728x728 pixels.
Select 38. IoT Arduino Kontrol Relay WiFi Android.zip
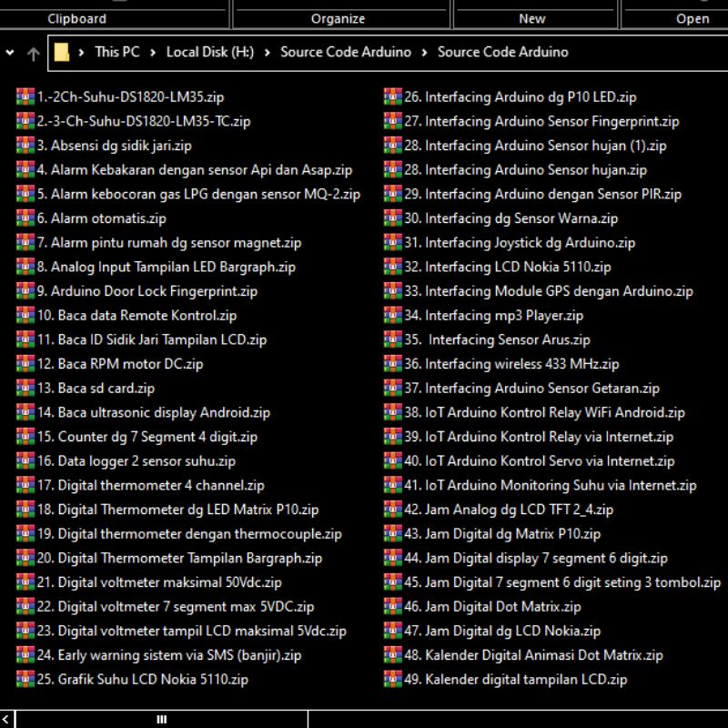[555, 412]
